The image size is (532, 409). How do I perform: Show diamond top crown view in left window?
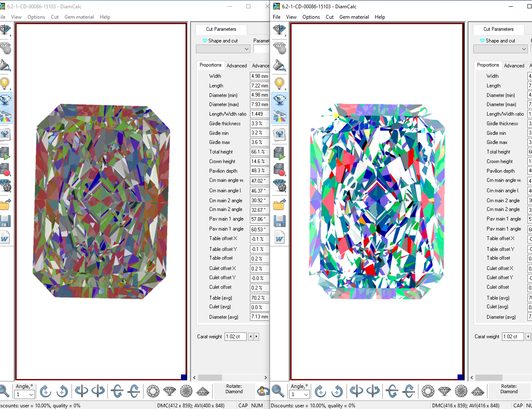[x=153, y=391]
